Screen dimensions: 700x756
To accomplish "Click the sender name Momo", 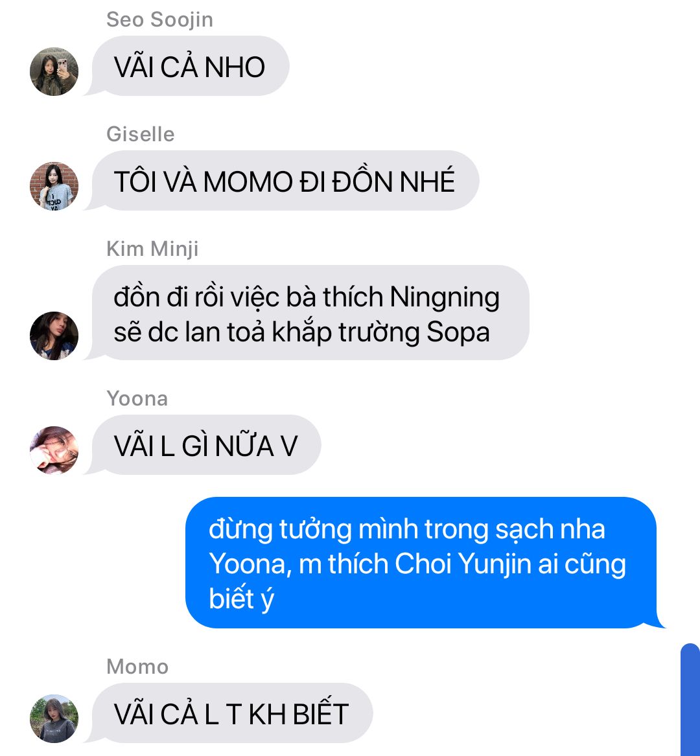I will click(x=137, y=667).
